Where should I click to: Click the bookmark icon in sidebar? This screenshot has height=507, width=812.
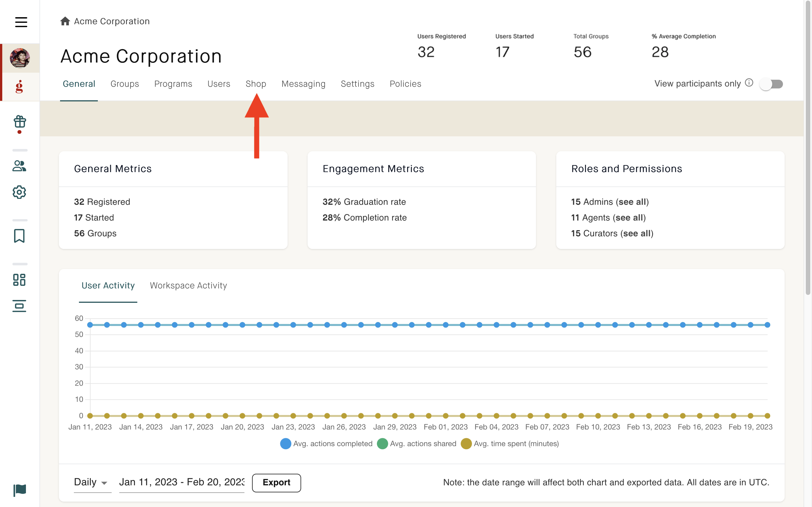click(x=19, y=236)
